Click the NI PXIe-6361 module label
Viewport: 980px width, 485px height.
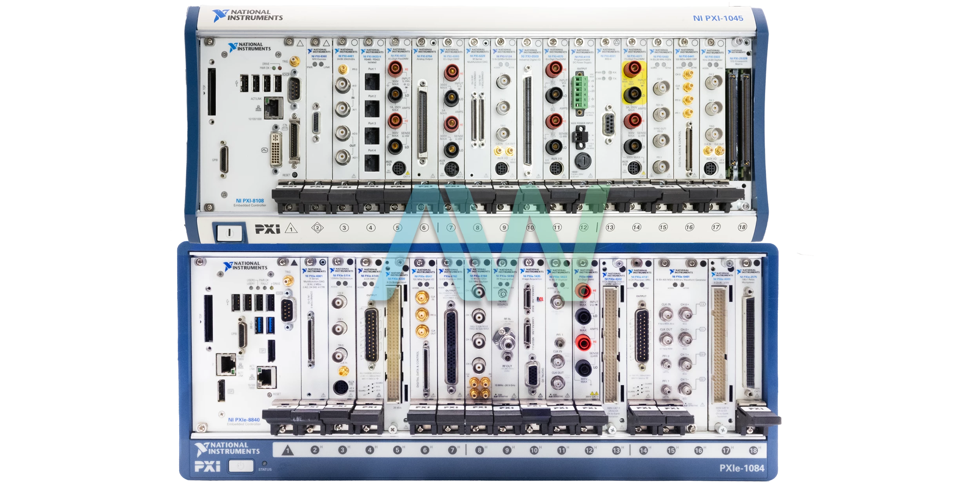[314, 276]
